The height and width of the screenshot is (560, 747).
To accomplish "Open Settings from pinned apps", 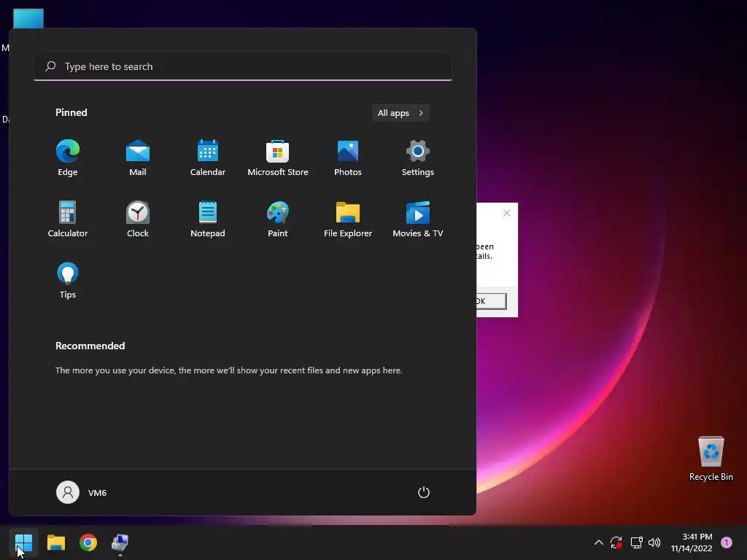I will [418, 158].
